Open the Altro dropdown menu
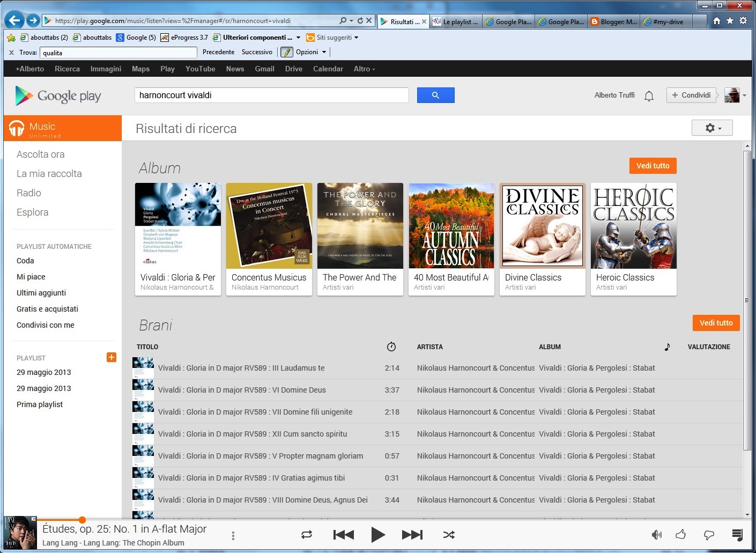This screenshot has width=756, height=553. click(x=365, y=69)
